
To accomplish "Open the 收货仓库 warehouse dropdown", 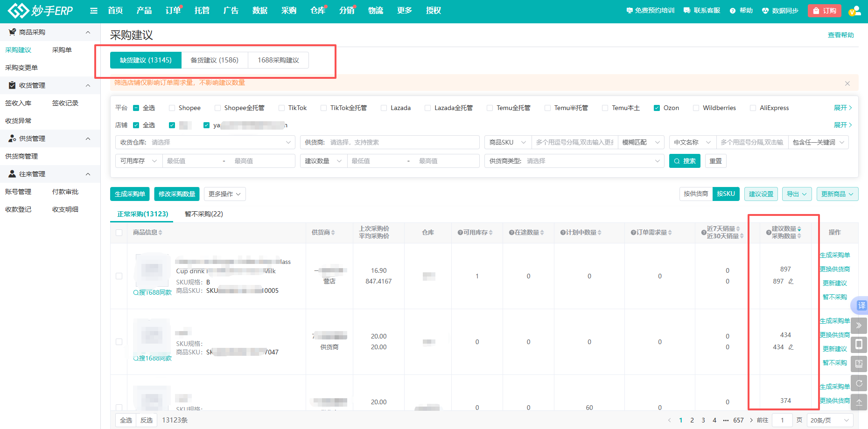I will [x=205, y=142].
